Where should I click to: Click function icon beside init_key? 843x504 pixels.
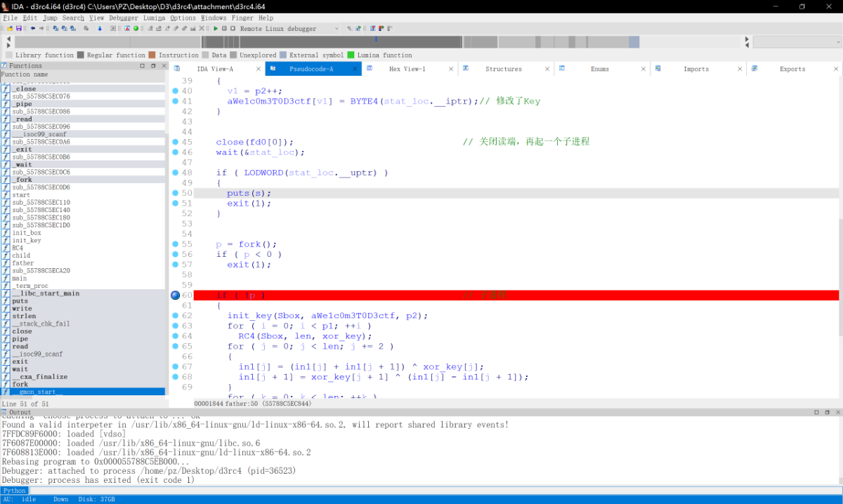coord(6,240)
